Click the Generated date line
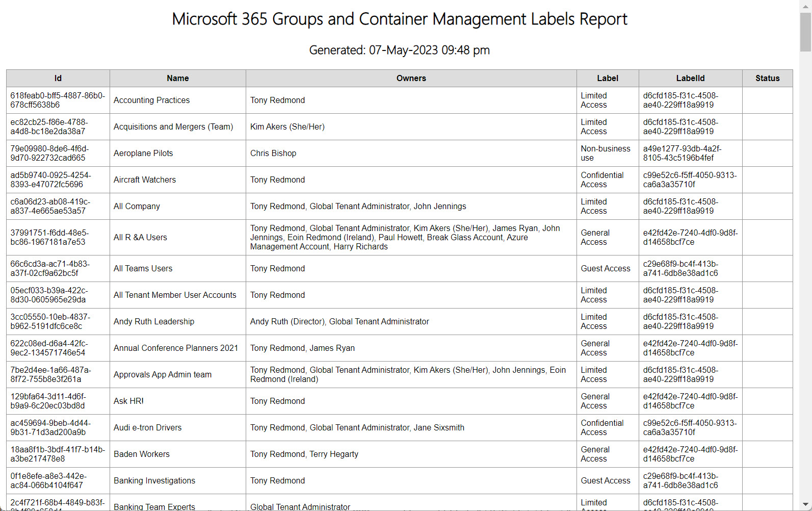Image resolution: width=812 pixels, height=511 pixels. (400, 50)
